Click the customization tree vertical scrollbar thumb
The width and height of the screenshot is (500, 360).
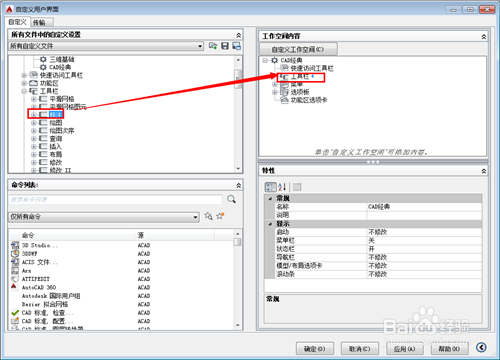point(238,79)
